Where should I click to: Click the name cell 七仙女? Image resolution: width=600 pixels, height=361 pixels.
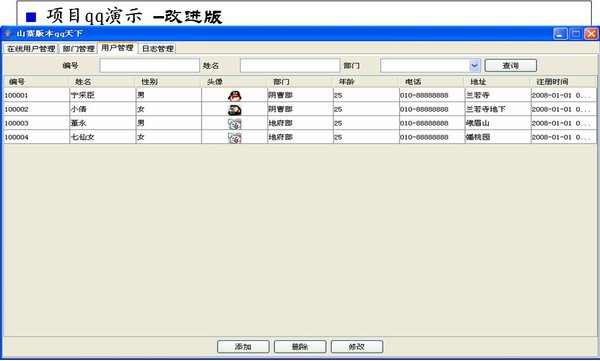tap(102, 137)
